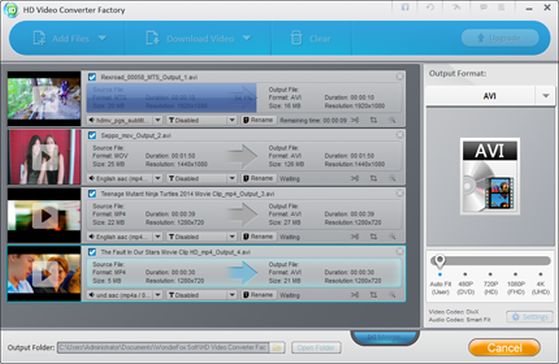
Task: Click the Clear trash icon in toolbar
Action: coord(296,38)
